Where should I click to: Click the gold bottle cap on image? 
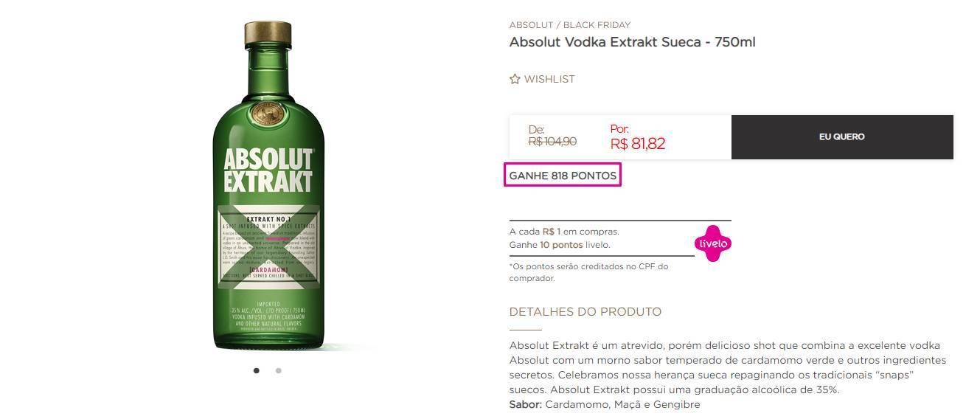[x=268, y=32]
